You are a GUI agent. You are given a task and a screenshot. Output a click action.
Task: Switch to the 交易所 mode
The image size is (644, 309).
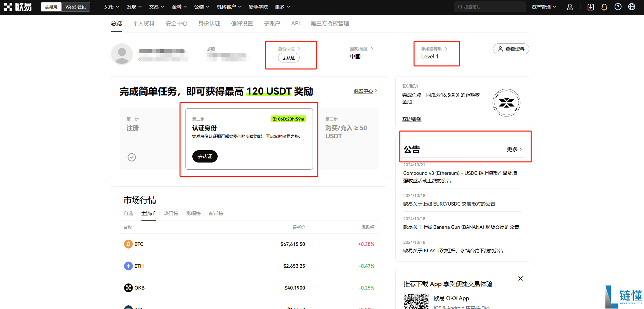[51, 7]
